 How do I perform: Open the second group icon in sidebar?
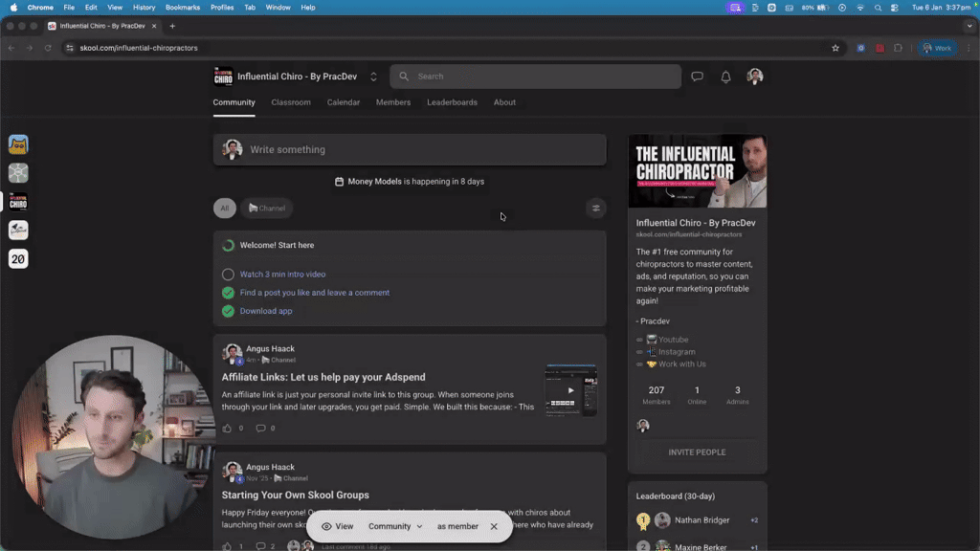click(x=18, y=173)
